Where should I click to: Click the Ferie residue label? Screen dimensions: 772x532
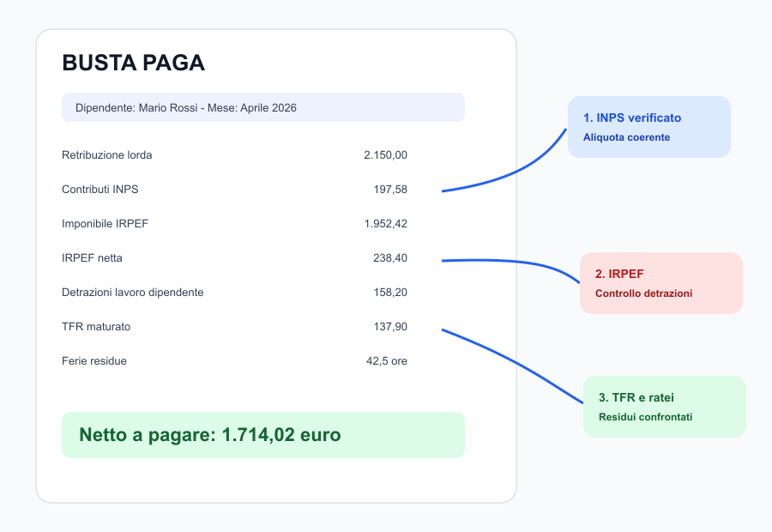(x=94, y=361)
